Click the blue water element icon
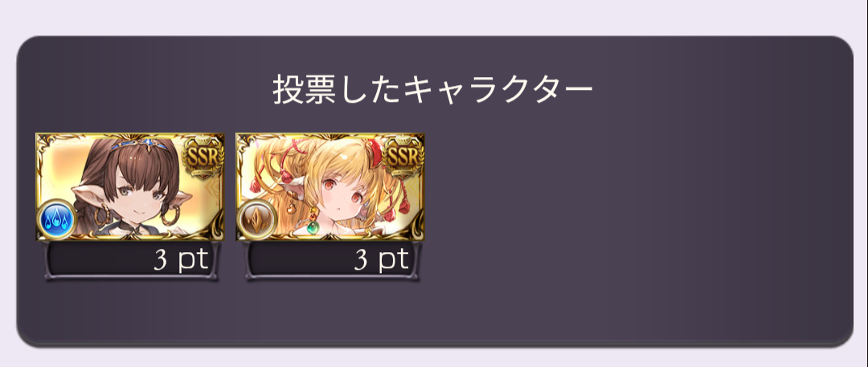Viewport: 868px width, 367px height. [x=56, y=219]
